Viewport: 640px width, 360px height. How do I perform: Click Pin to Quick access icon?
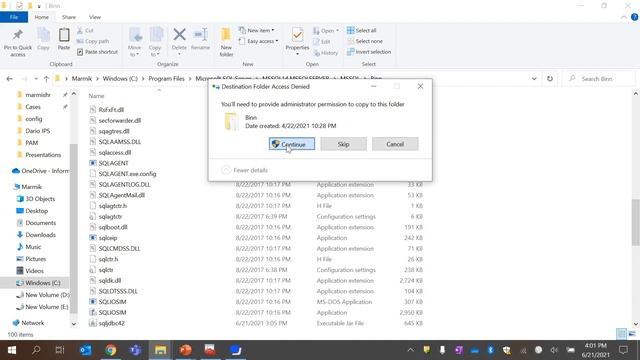pyautogui.click(x=18, y=42)
